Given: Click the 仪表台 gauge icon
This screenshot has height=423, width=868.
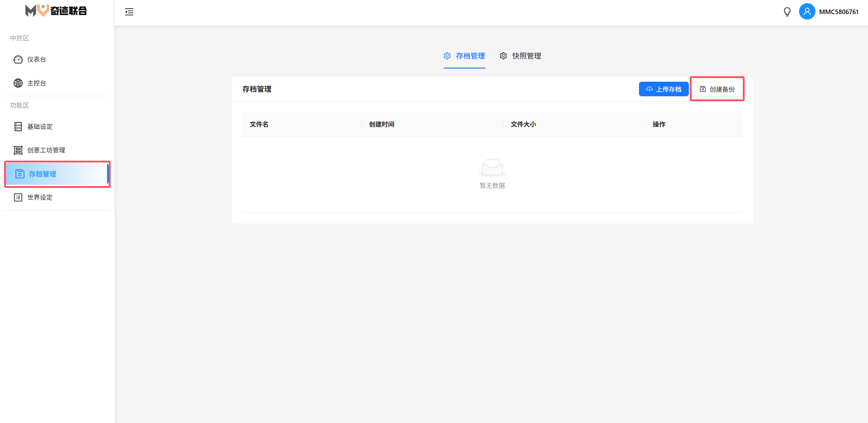Looking at the screenshot, I should (18, 59).
